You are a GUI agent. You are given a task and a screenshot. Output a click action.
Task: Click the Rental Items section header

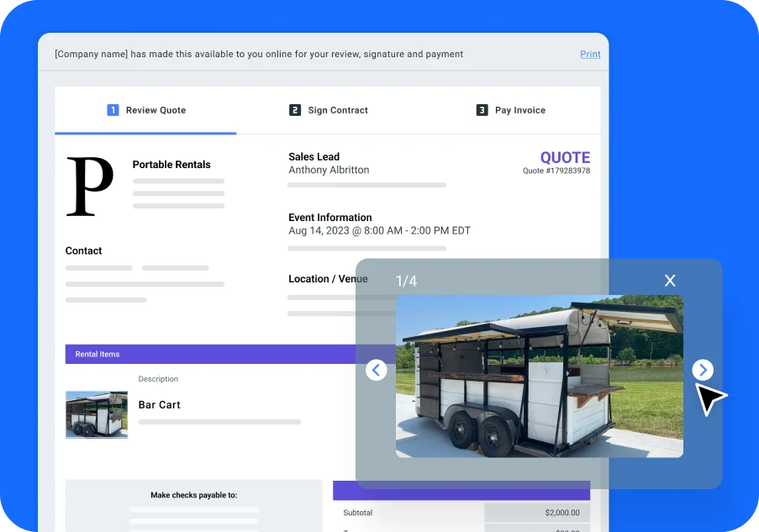[98, 354]
